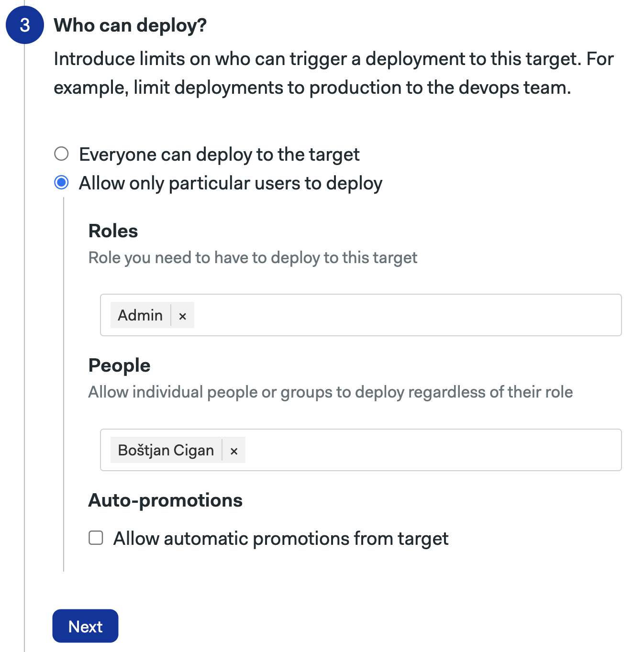Click the step 3 circle indicator

(x=24, y=25)
